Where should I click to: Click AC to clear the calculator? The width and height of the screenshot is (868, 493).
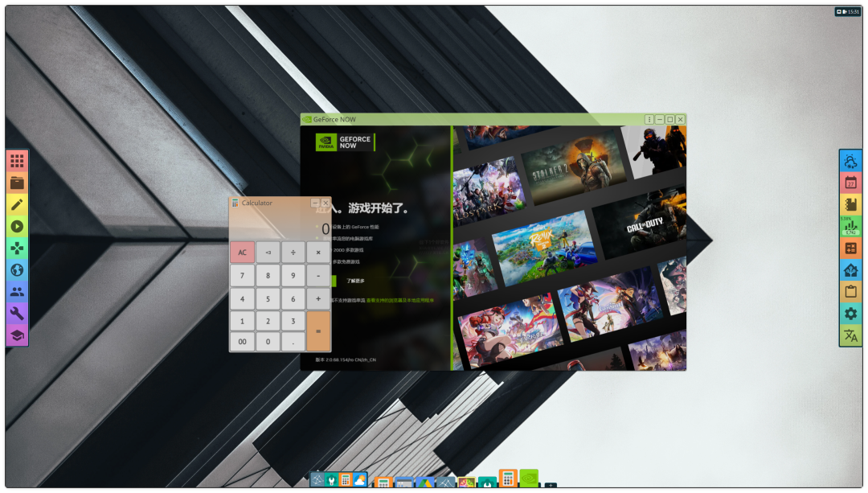(x=243, y=252)
